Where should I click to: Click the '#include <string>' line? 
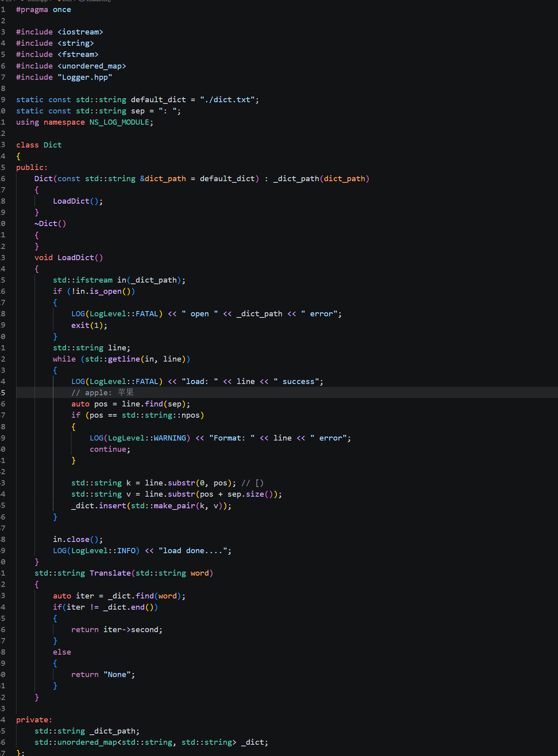55,43
